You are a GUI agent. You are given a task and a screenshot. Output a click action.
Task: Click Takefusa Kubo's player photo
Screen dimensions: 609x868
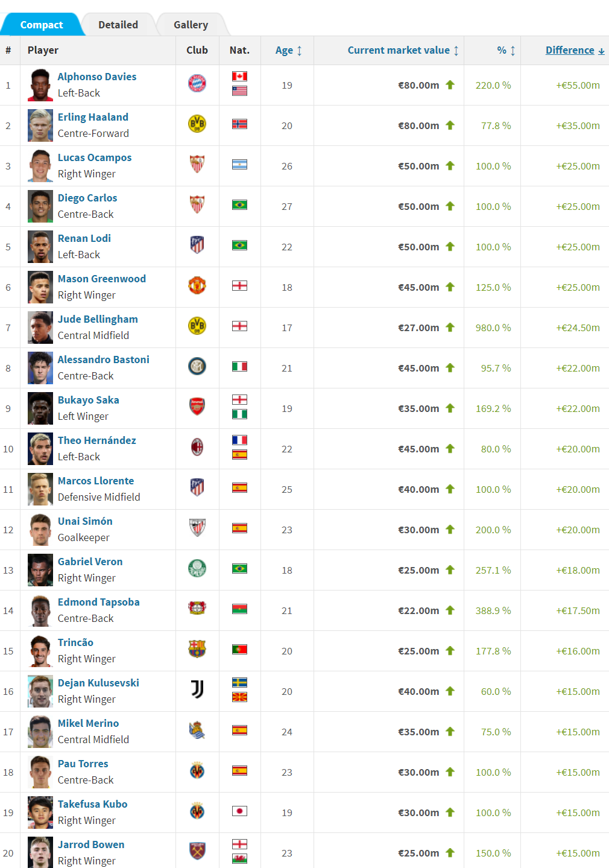coord(40,813)
